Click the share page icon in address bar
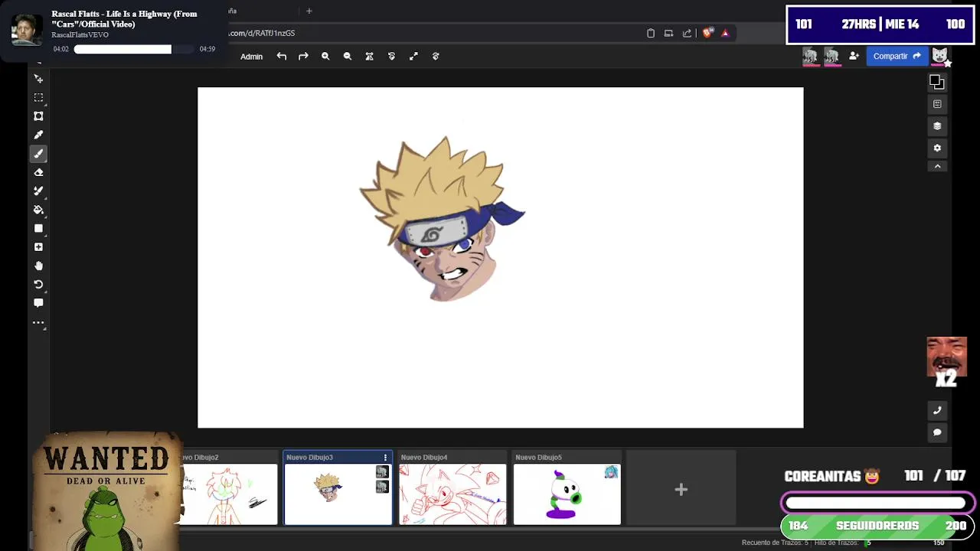 (x=687, y=33)
